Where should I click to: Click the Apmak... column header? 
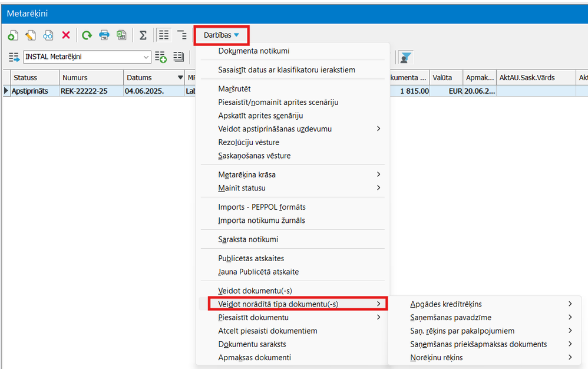480,78
